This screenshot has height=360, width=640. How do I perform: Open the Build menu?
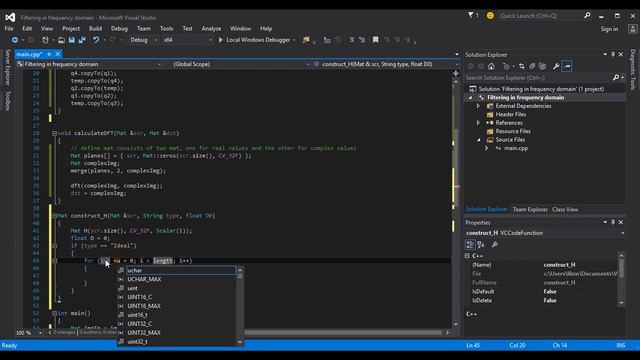tap(95, 29)
